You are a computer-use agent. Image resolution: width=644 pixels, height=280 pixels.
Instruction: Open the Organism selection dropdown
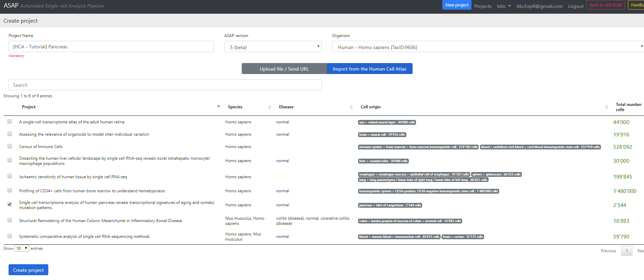pyautogui.click(x=488, y=47)
